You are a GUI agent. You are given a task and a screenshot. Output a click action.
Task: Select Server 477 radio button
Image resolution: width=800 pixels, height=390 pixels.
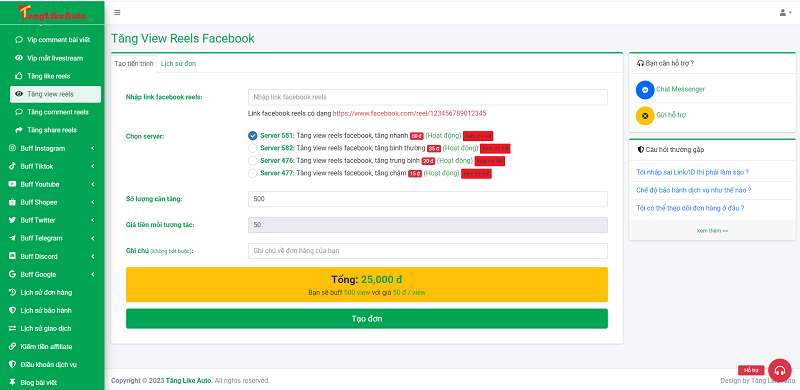253,173
